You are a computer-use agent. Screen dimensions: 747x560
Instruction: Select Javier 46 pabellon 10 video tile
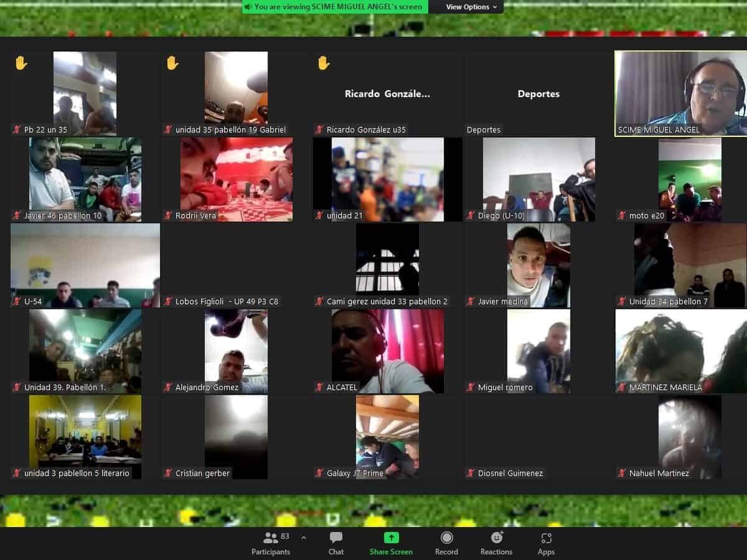85,179
